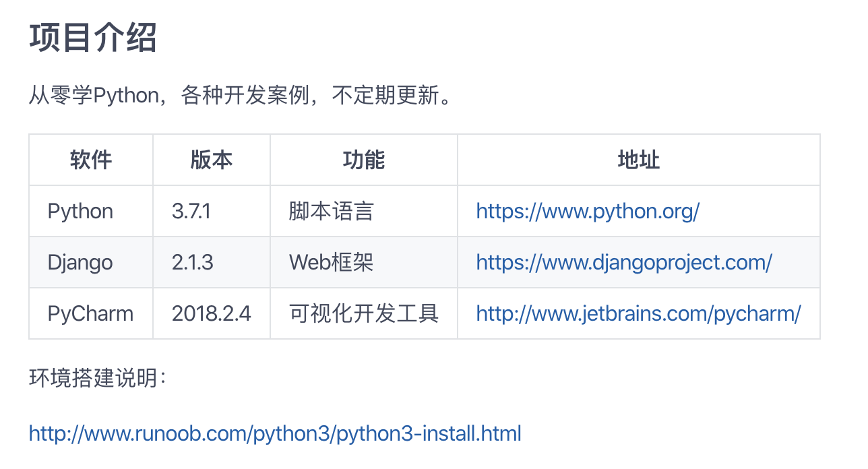
Task: Click the 软件 column header
Action: (x=91, y=160)
